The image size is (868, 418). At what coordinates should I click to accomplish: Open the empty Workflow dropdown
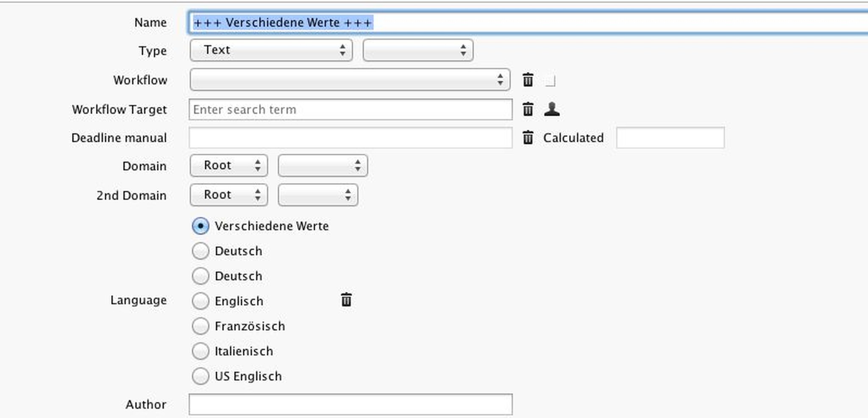pyautogui.click(x=350, y=80)
